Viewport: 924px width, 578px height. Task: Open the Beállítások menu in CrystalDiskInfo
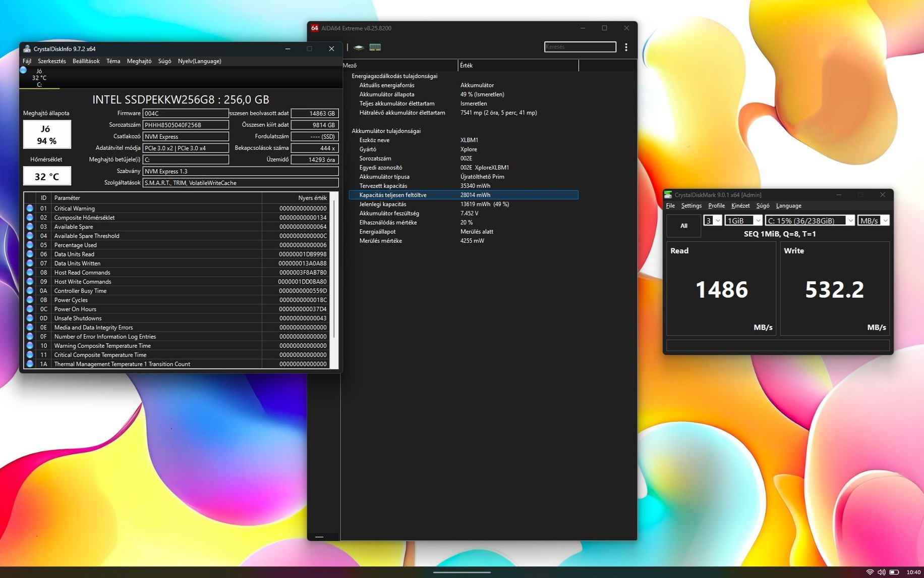click(86, 61)
